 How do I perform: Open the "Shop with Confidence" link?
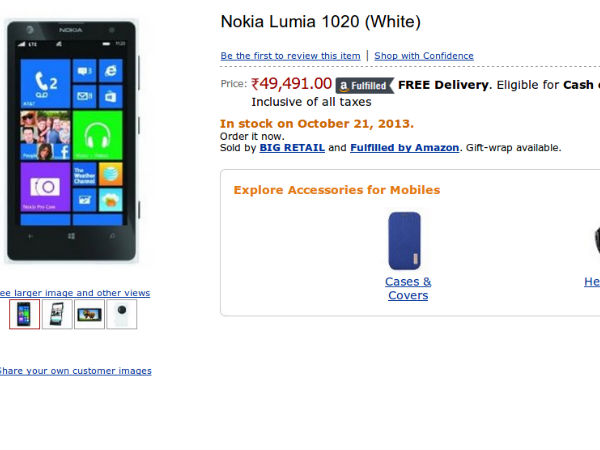point(424,56)
